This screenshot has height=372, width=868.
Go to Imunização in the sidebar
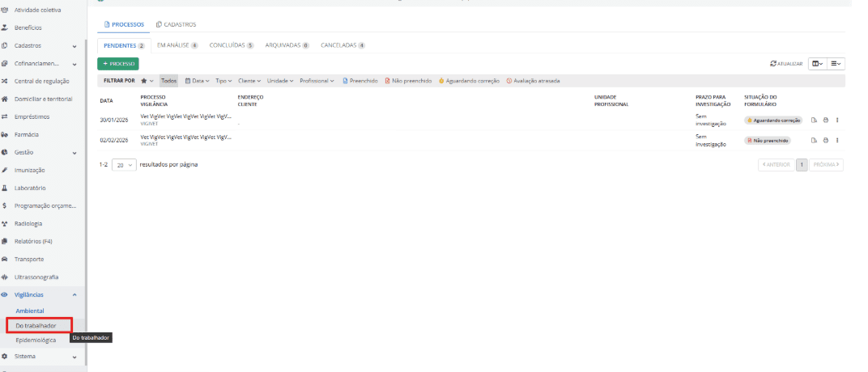[x=29, y=170]
